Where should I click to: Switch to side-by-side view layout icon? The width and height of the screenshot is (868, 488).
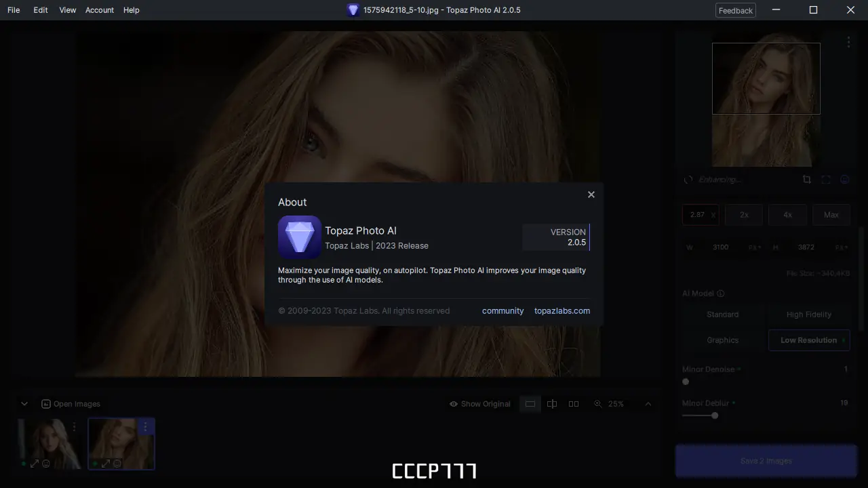574,404
